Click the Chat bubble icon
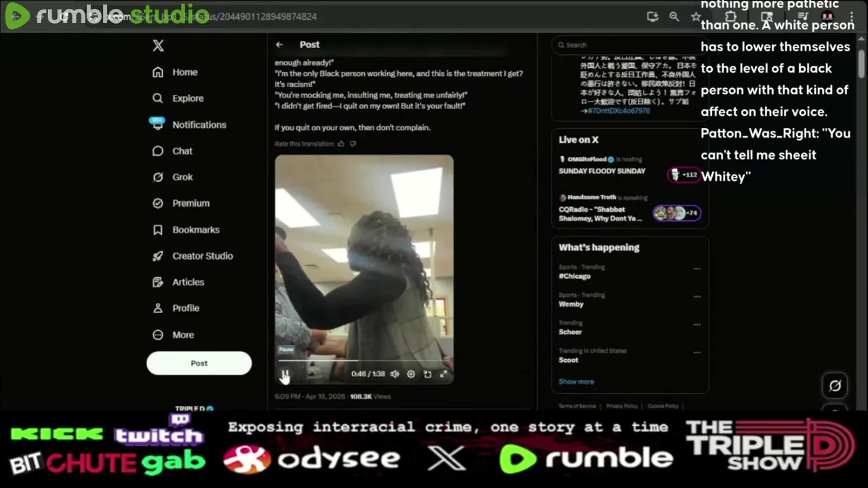The image size is (868, 488). (158, 150)
